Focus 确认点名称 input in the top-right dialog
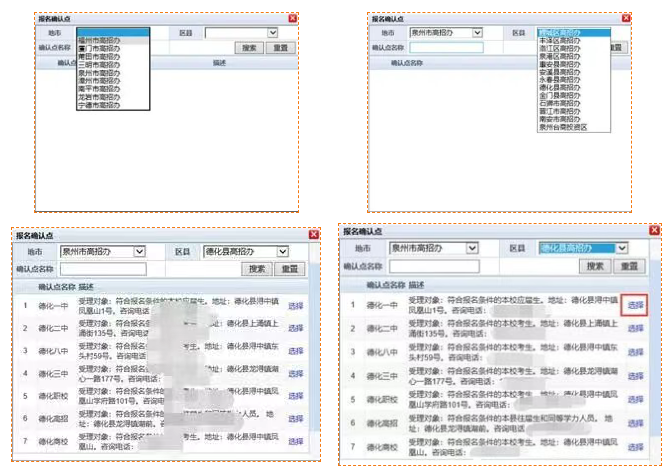The width and height of the screenshot is (670, 474). tap(447, 47)
